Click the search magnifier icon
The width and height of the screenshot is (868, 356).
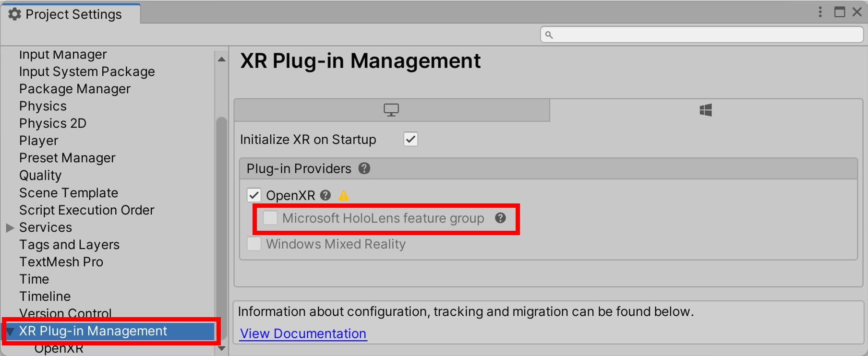point(549,35)
